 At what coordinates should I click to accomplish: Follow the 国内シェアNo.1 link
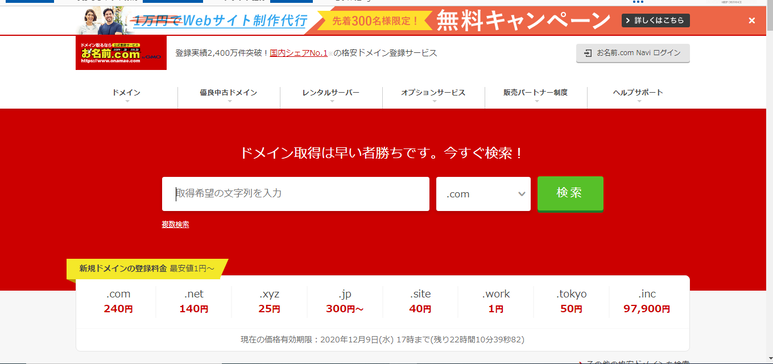click(299, 53)
